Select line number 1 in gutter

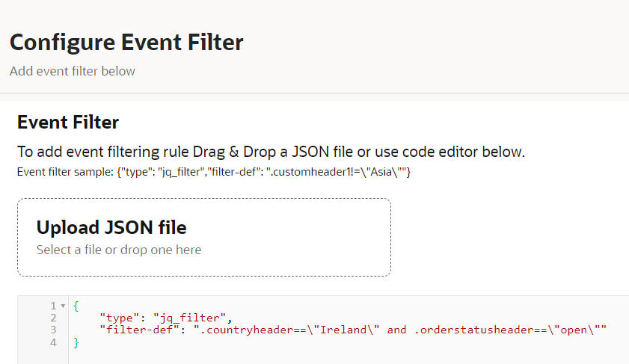point(53,306)
